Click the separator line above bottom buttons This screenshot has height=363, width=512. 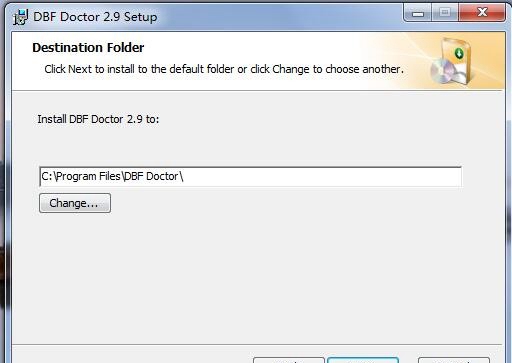pos(257,344)
